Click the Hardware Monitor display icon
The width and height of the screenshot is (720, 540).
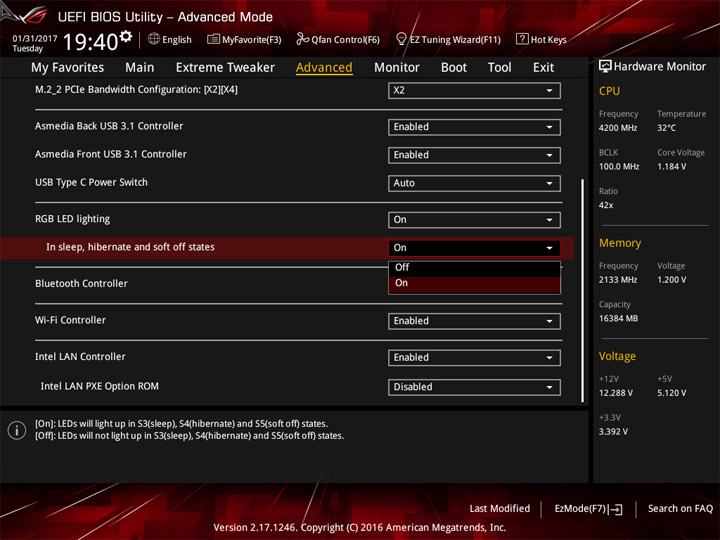[x=605, y=66]
